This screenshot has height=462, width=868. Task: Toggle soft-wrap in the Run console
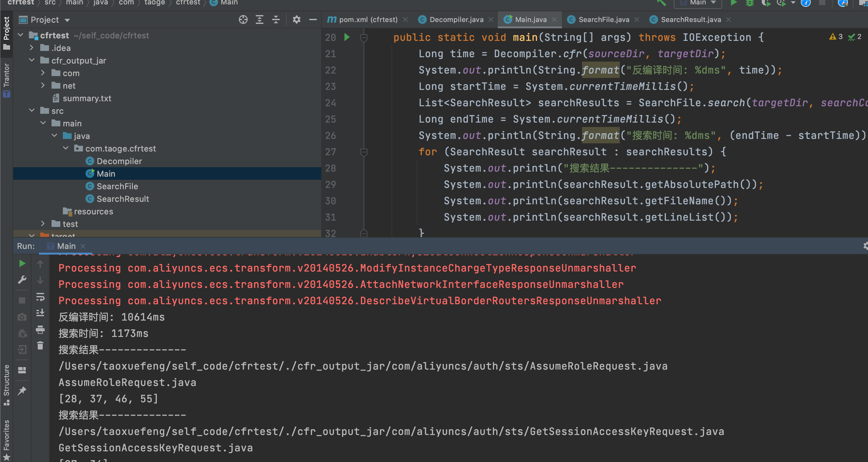pos(40,297)
